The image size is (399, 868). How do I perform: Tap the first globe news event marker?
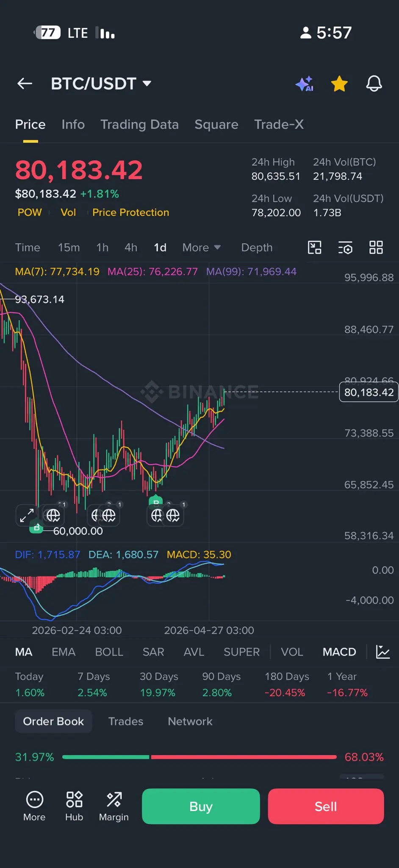53,515
